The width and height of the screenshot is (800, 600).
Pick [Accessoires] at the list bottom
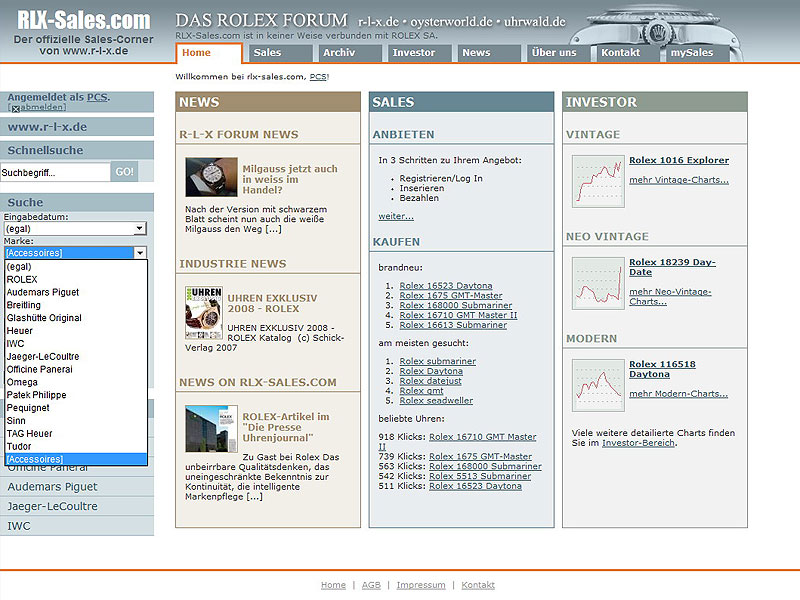tap(76, 459)
